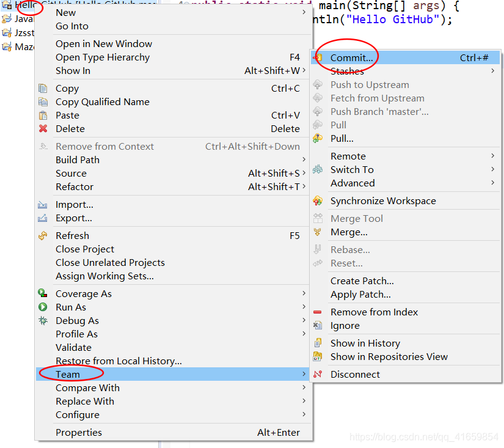Open Refactor submenu entry

172,187
